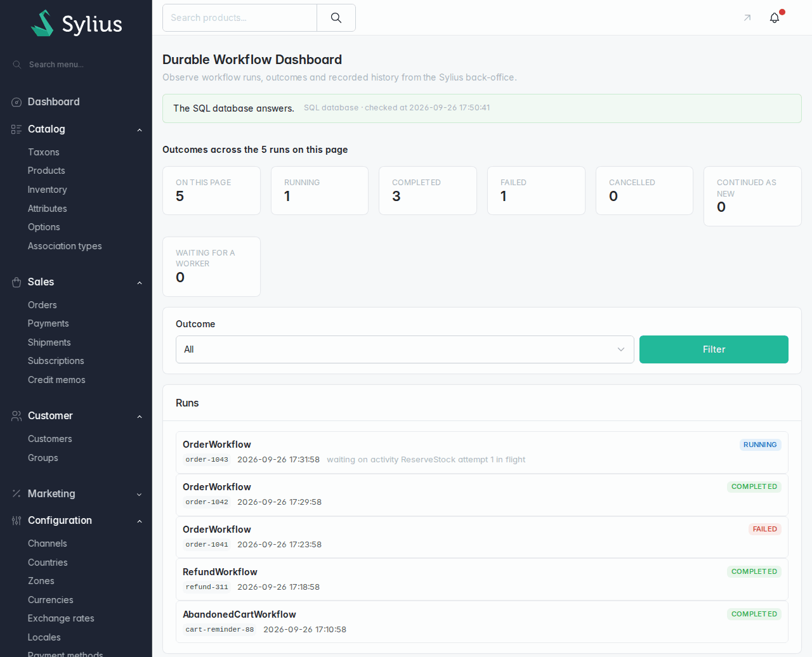Collapse the Configuration menu chevron
812x657 pixels.
140,521
